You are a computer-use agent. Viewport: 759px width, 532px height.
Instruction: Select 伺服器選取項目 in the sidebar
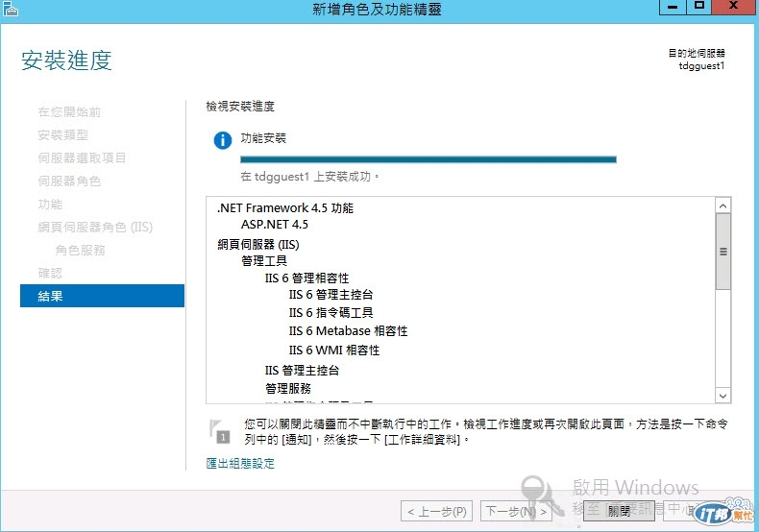click(x=82, y=158)
